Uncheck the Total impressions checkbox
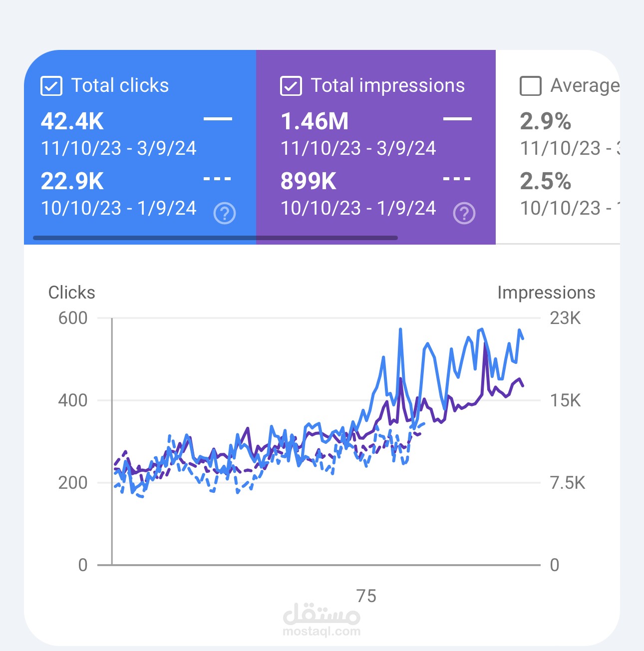The width and height of the screenshot is (644, 651). pos(291,86)
